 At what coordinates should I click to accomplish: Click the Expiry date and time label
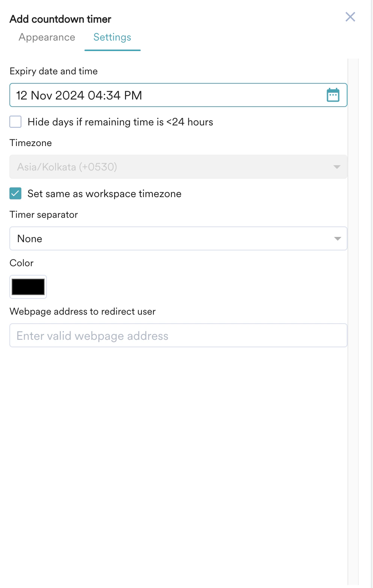click(53, 71)
